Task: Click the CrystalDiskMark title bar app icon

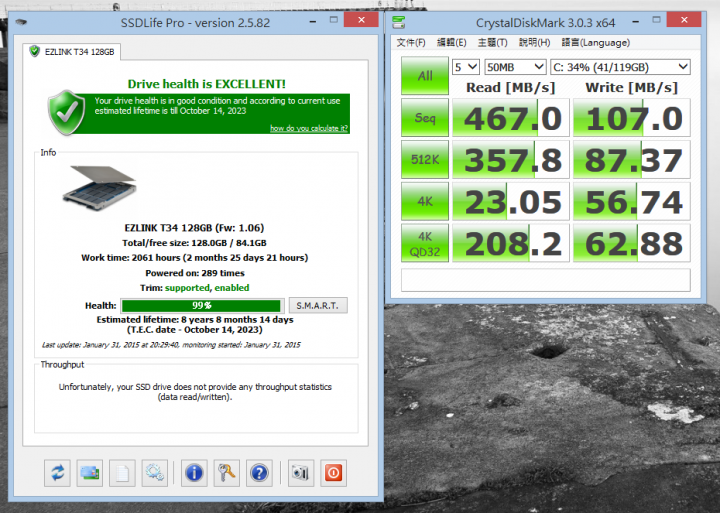Action: [x=399, y=22]
